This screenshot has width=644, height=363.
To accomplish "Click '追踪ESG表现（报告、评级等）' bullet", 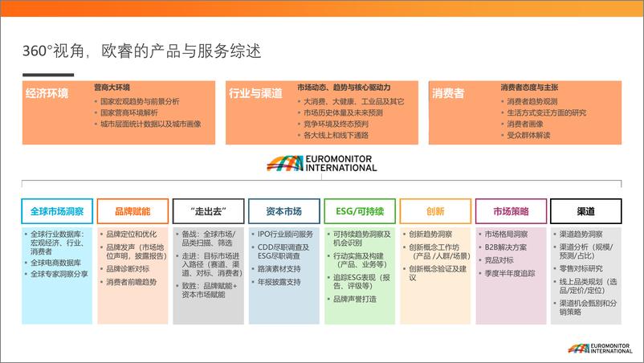I will point(361,282).
